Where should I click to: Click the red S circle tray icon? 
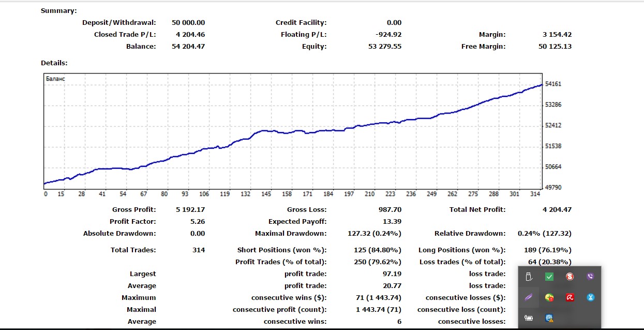[x=570, y=277]
